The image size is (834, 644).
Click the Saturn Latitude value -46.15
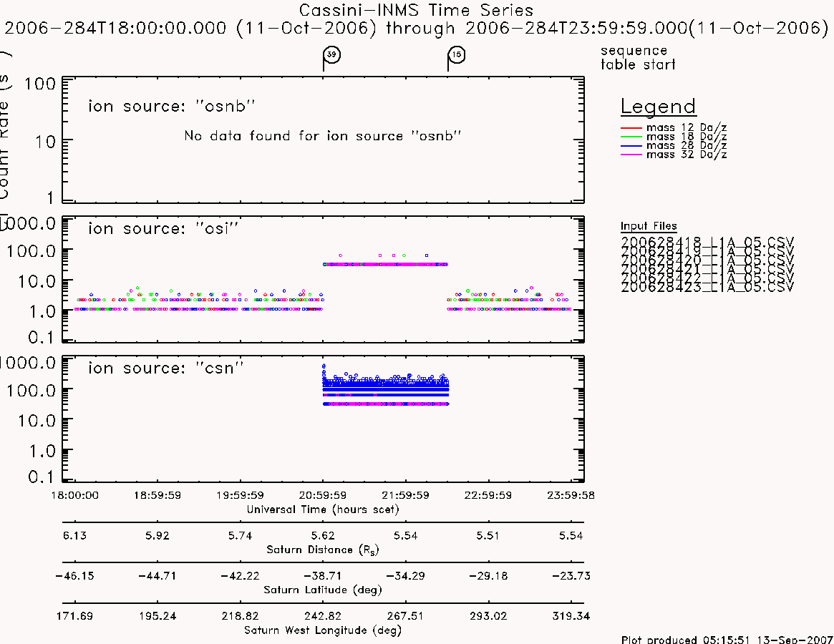click(x=74, y=576)
